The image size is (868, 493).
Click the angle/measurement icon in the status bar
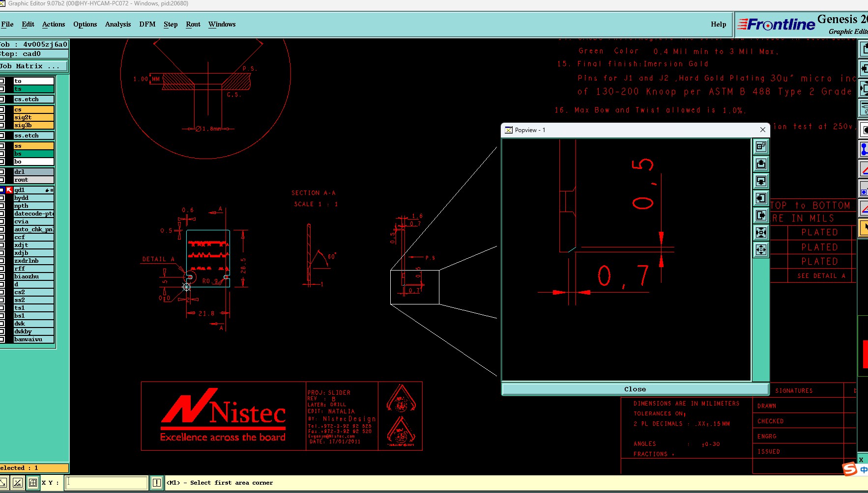pyautogui.click(x=18, y=483)
